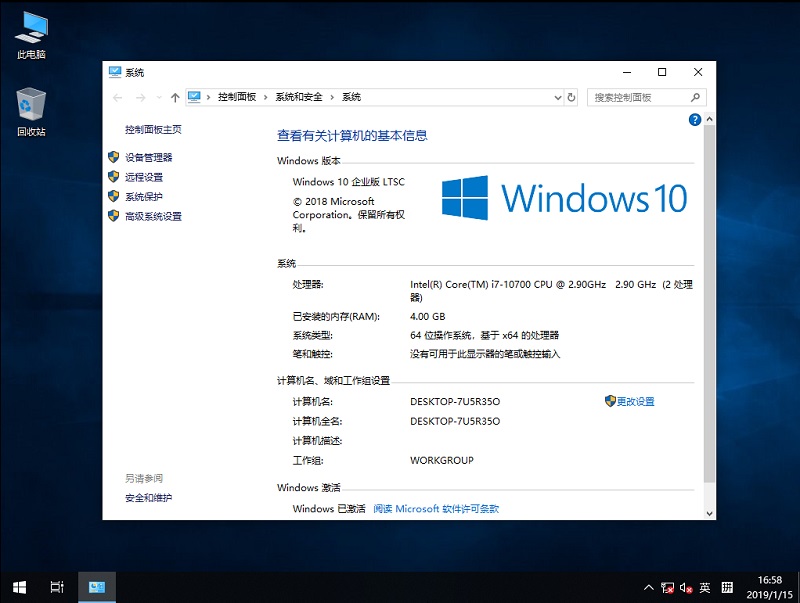Screen dimensions: 800x603
Task: Select 系统和安全 in the breadcrumb path
Action: tap(299, 97)
